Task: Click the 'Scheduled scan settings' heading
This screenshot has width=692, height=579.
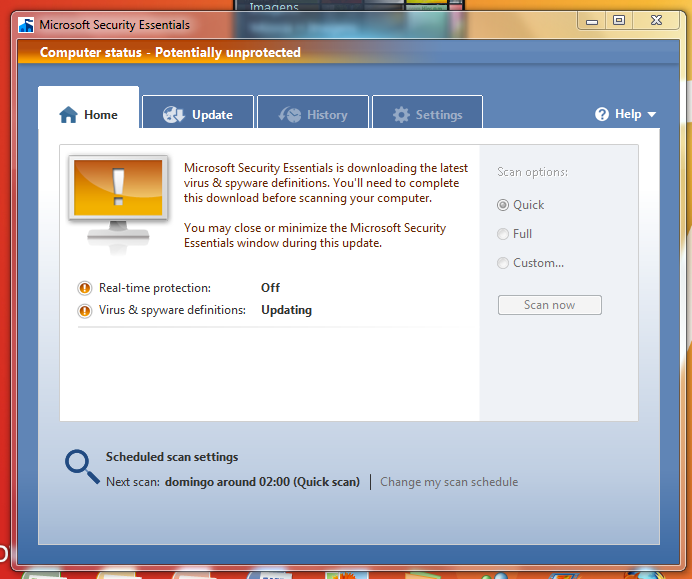Action: click(172, 457)
